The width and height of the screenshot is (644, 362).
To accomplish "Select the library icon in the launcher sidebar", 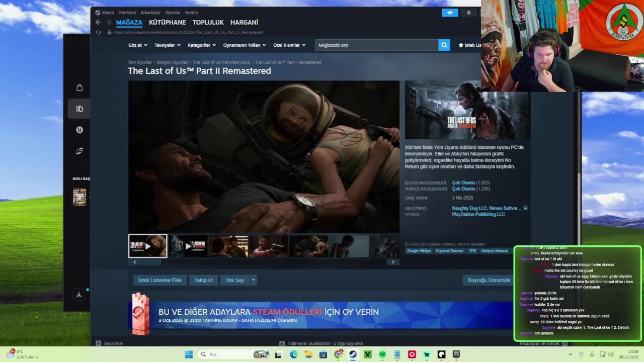I will tap(79, 109).
